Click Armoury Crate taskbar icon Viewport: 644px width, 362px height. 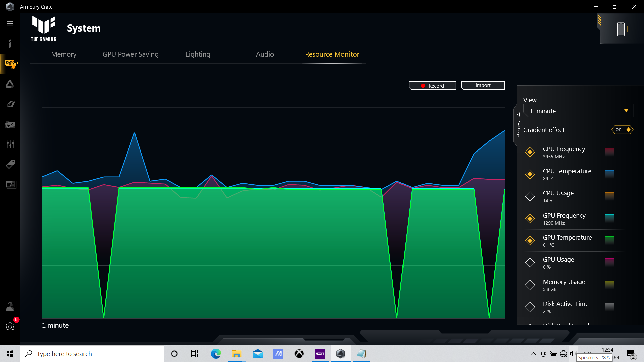click(x=341, y=354)
